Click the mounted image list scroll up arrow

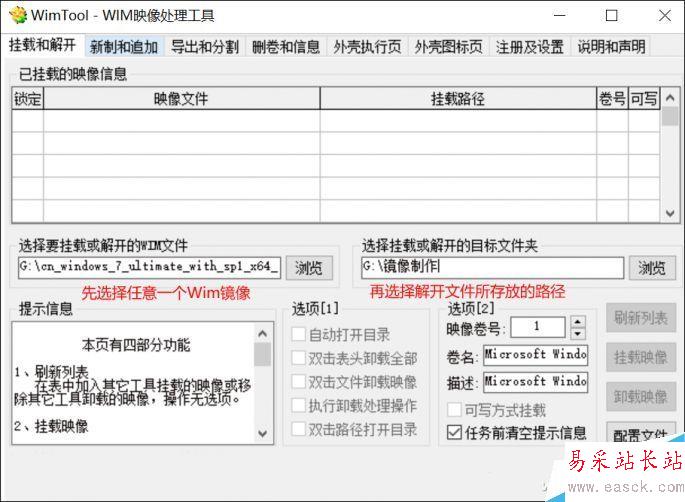pos(670,98)
